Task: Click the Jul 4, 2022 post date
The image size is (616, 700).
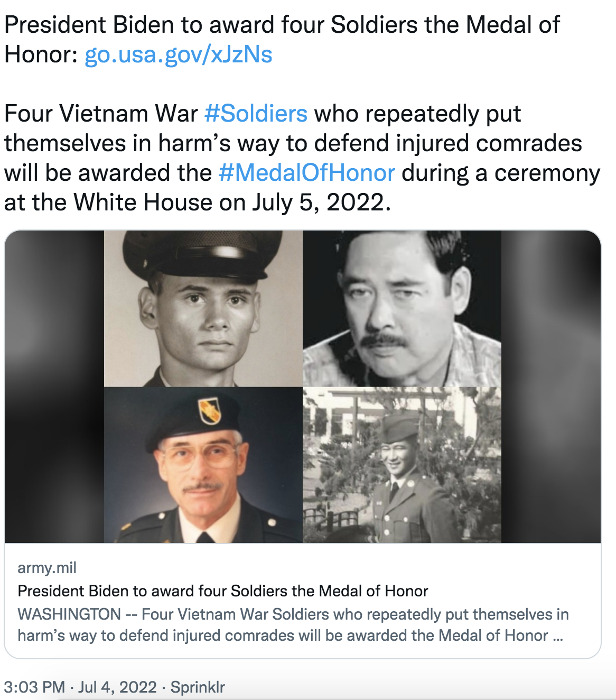Action: 117,687
